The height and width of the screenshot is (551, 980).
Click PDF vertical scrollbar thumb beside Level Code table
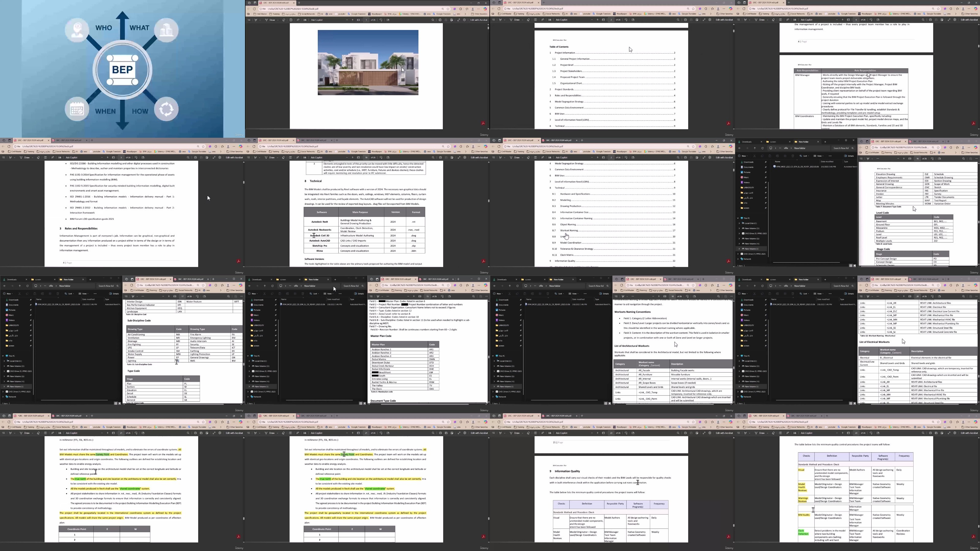(x=978, y=222)
